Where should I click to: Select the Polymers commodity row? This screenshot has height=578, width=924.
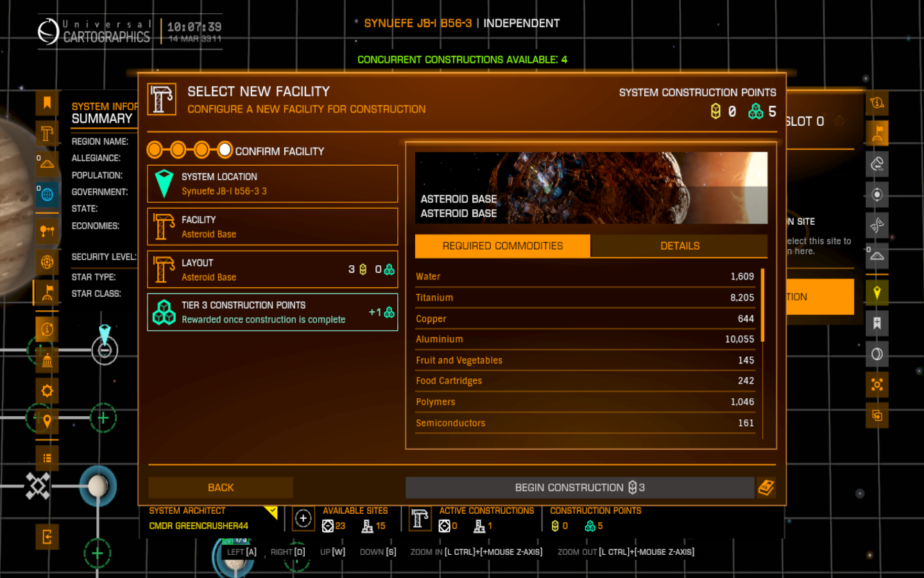(x=585, y=402)
